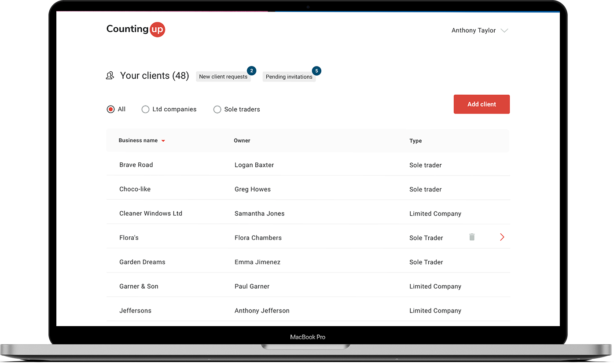Open the Brave Road client row

point(136,165)
